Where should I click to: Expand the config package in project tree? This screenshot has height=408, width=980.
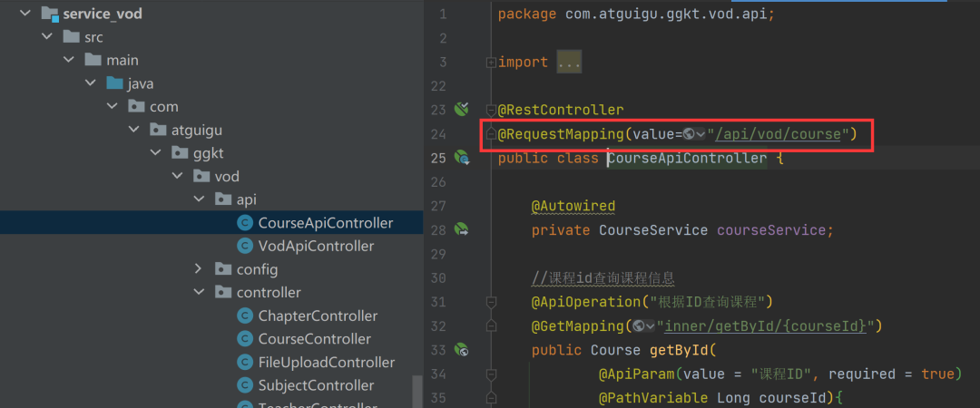click(200, 269)
